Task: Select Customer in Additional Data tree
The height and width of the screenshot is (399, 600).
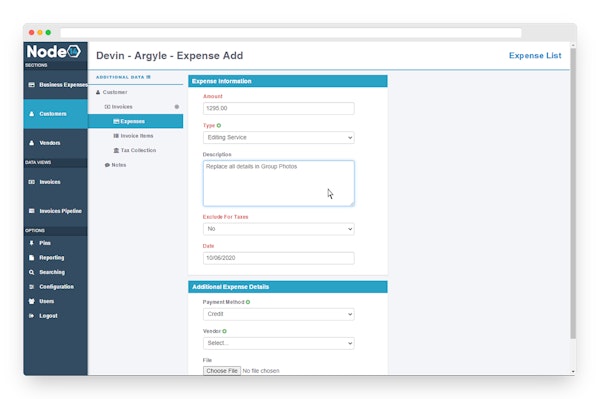Action: (x=135, y=92)
